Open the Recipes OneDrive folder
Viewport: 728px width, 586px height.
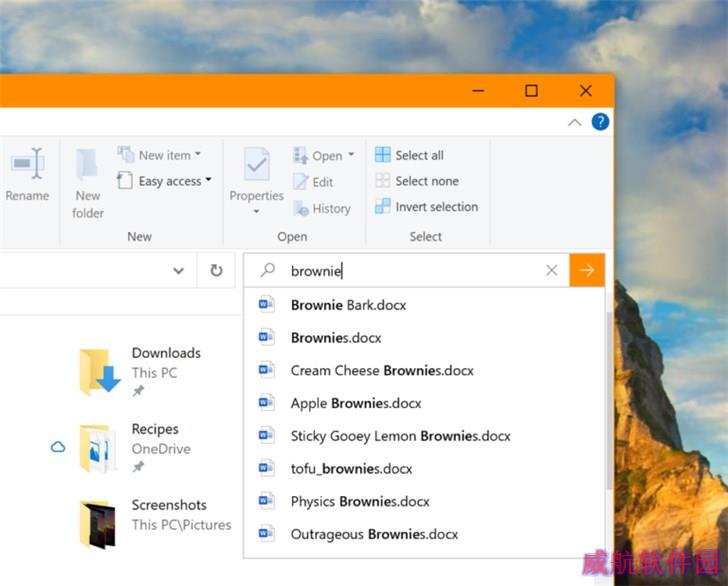136,447
